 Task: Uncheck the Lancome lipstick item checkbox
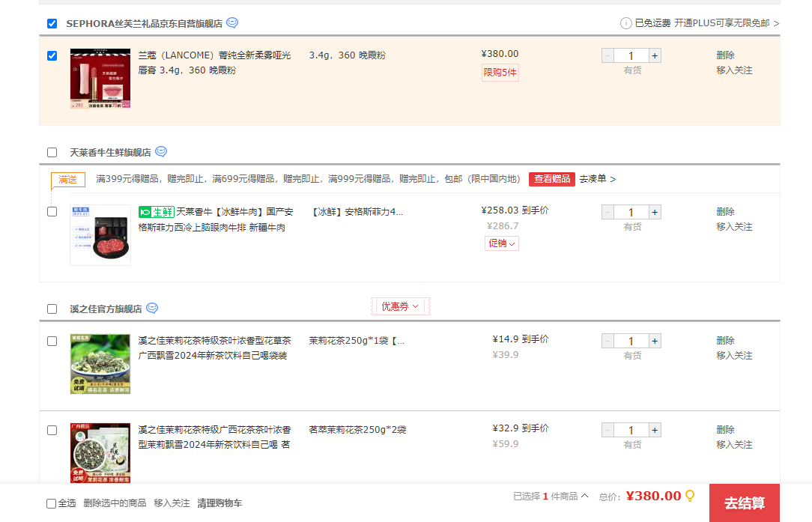tap(52, 55)
